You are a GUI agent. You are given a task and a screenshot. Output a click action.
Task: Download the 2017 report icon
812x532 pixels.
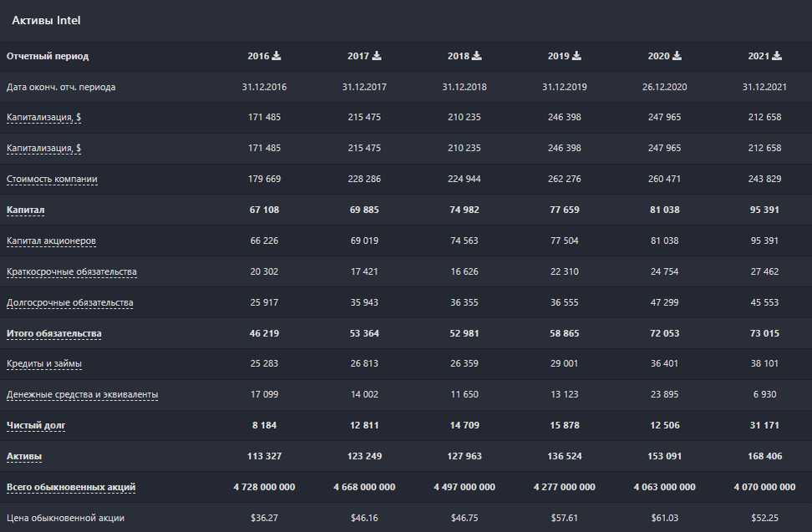click(x=377, y=56)
